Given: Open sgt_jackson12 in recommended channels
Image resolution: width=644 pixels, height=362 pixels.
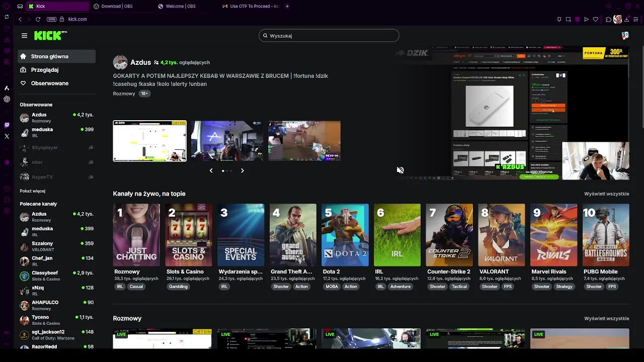Looking at the screenshot, I should point(56,335).
